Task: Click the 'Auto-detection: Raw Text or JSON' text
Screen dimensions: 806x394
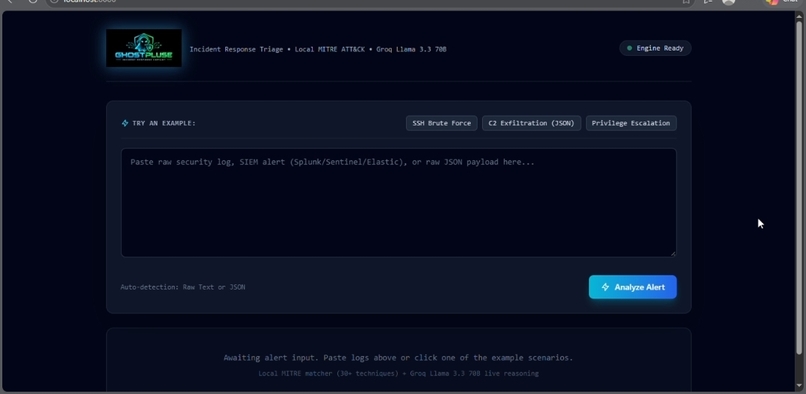Action: (183, 287)
